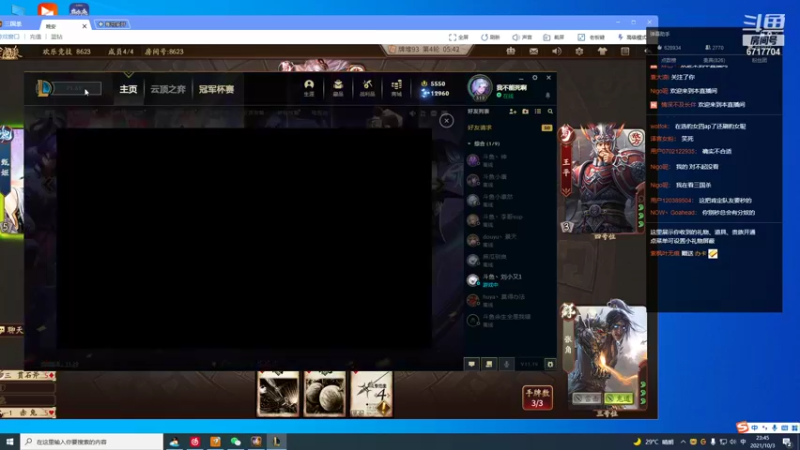This screenshot has width=800, height=450.
Task: Select the hand card numbered 4
Action: coord(372,394)
